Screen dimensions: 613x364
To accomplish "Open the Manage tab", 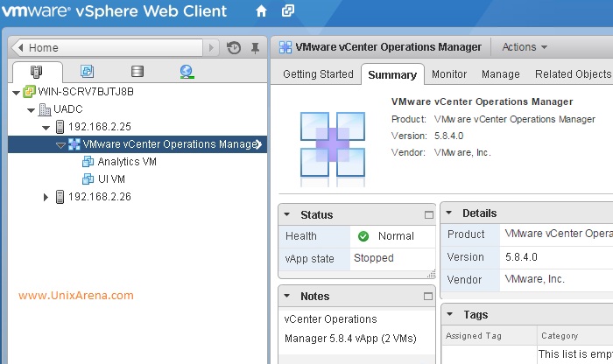I will coord(501,73).
